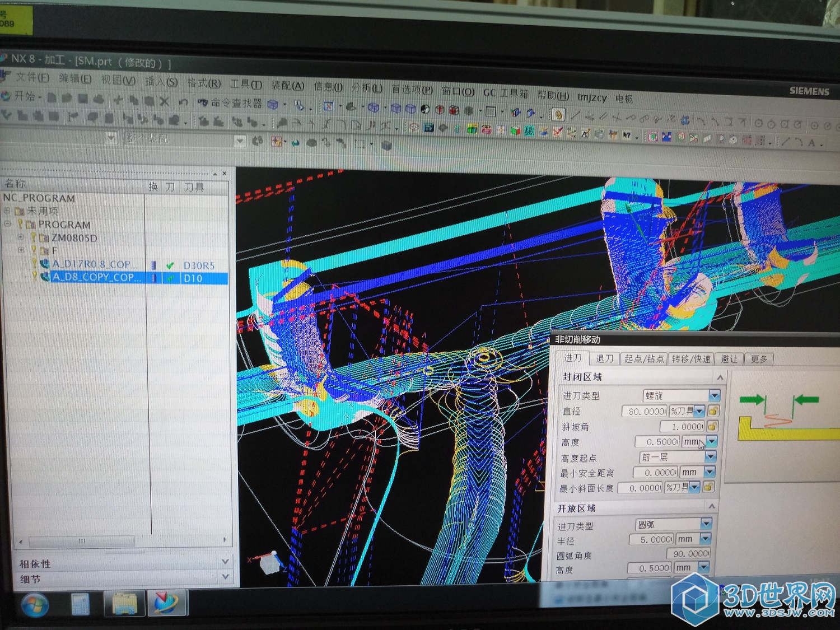The width and height of the screenshot is (840, 630).
Task: Open the 开始 (Start) application menu
Action: point(21,96)
